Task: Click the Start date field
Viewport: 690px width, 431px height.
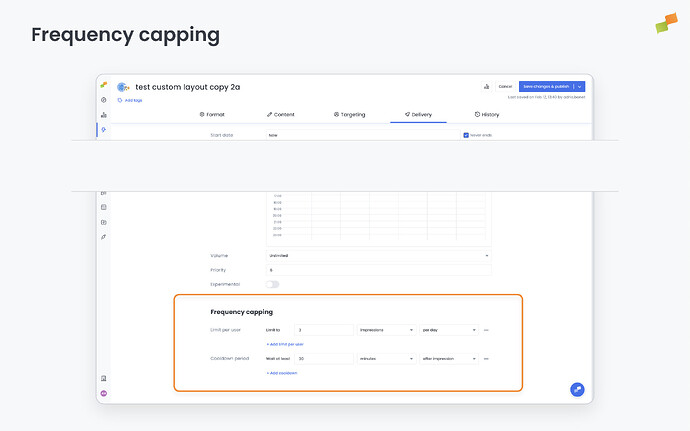Action: tap(363, 135)
